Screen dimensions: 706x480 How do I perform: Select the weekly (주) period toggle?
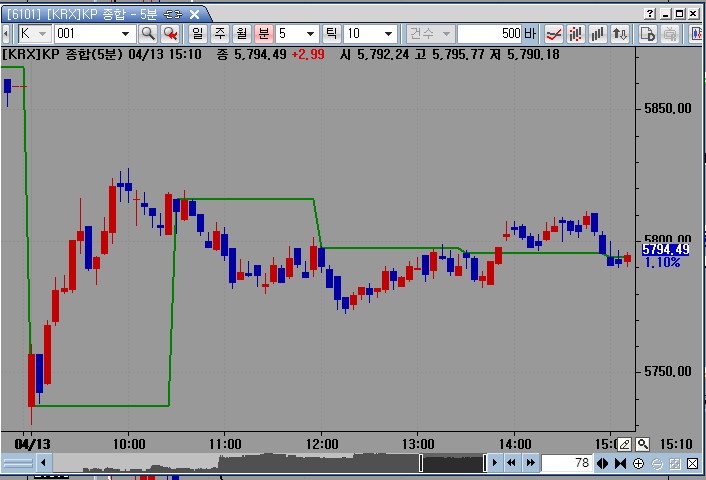click(x=219, y=34)
